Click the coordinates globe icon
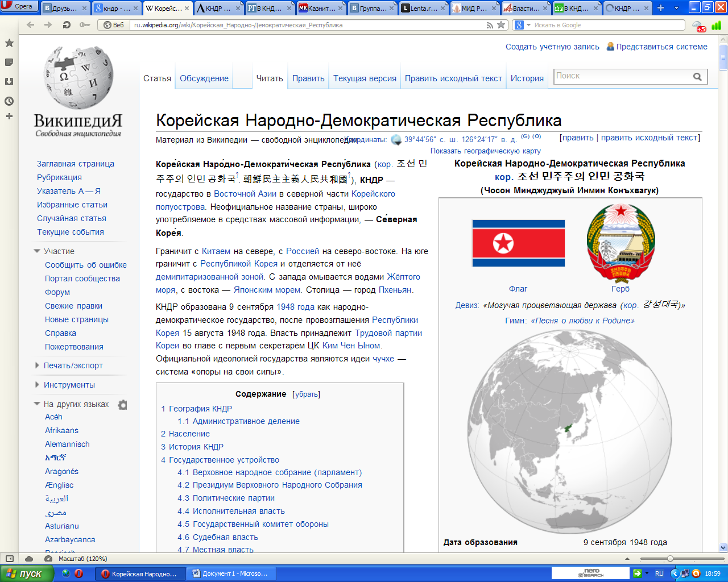This screenshot has height=582, width=728. (396, 139)
